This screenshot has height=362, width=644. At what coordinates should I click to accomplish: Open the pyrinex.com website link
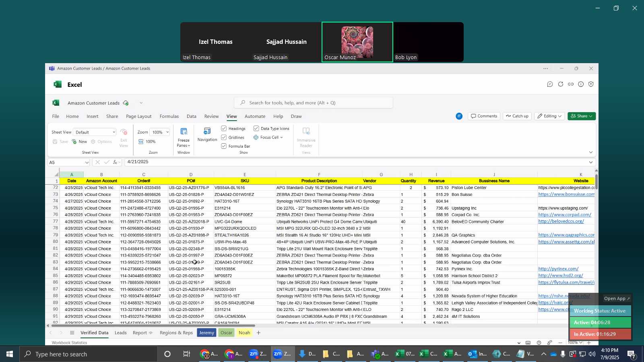pos(558,269)
